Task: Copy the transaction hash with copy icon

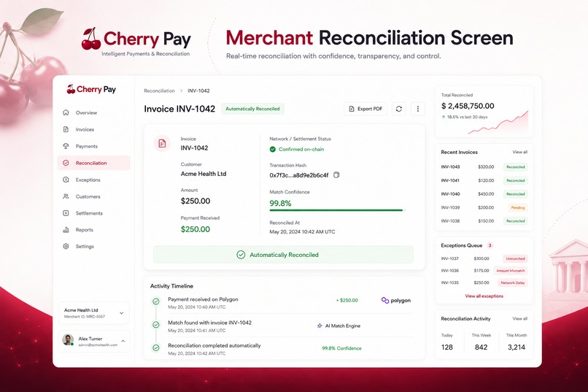Action: click(336, 174)
